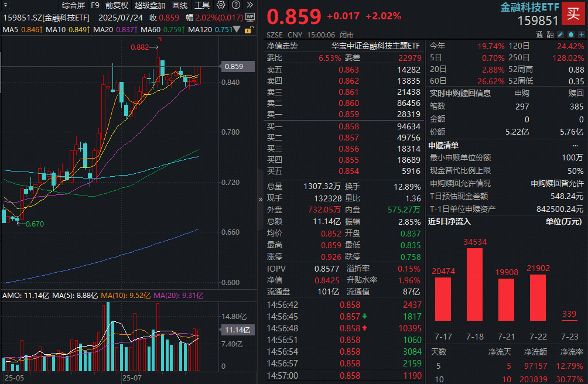This screenshot has height=384, width=588.
Task: Toggle 超级叠加 overlay option
Action: [x=149, y=5]
